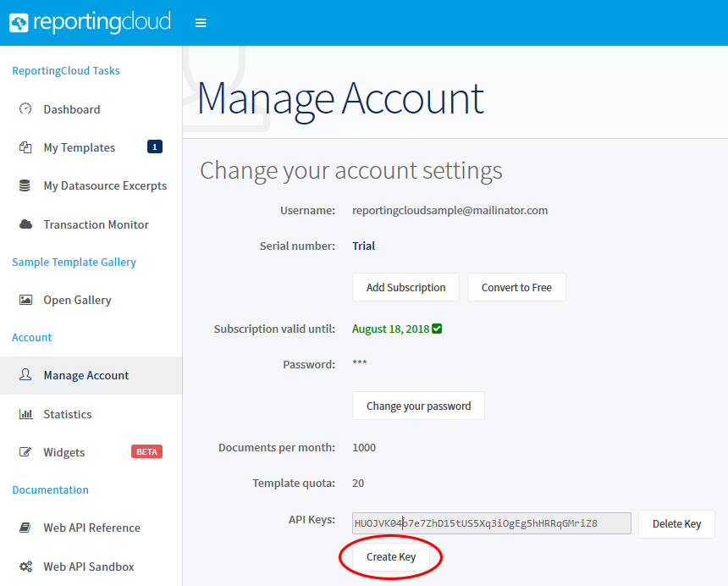
Task: Click the green checkmark next to subscription date
Action: click(x=437, y=329)
